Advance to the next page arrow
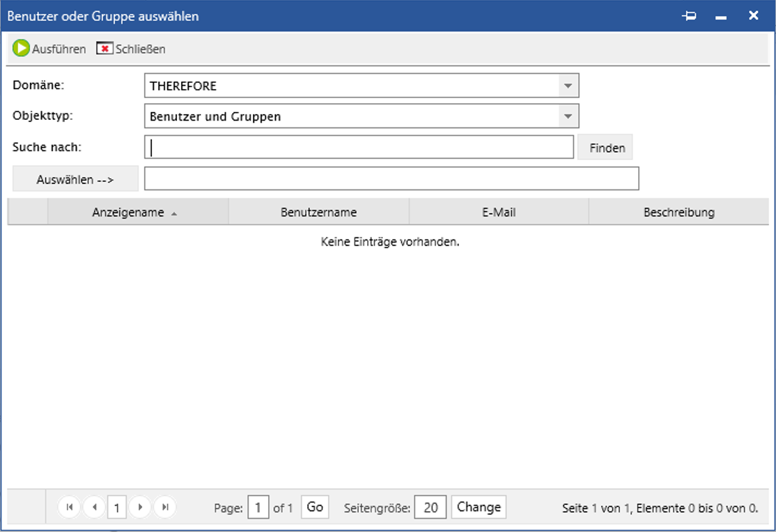The image size is (776, 532). click(x=140, y=507)
